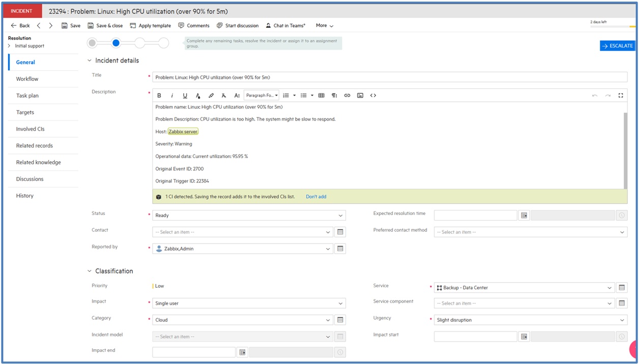Viewport: 639px width, 364px height.
Task: Click the Back button
Action: 20,25
